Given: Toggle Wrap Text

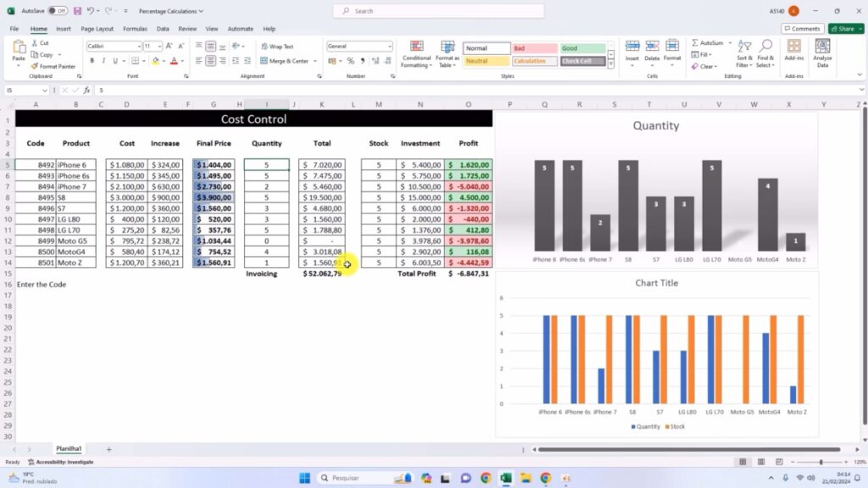Looking at the screenshot, I should coord(277,47).
